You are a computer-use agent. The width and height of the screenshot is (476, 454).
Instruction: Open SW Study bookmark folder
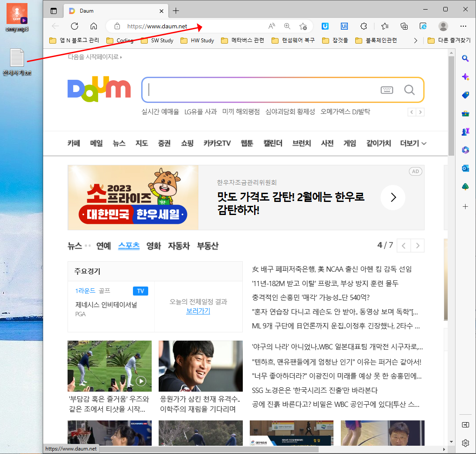(x=157, y=41)
